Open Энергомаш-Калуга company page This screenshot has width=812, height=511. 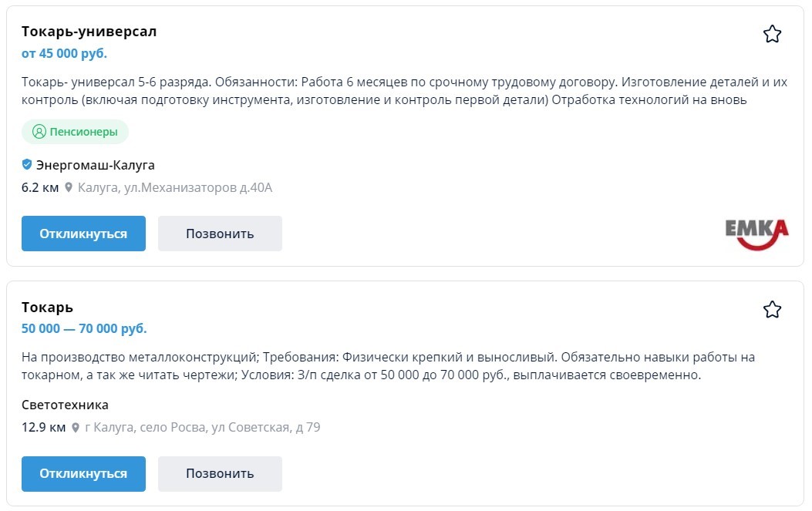click(95, 165)
